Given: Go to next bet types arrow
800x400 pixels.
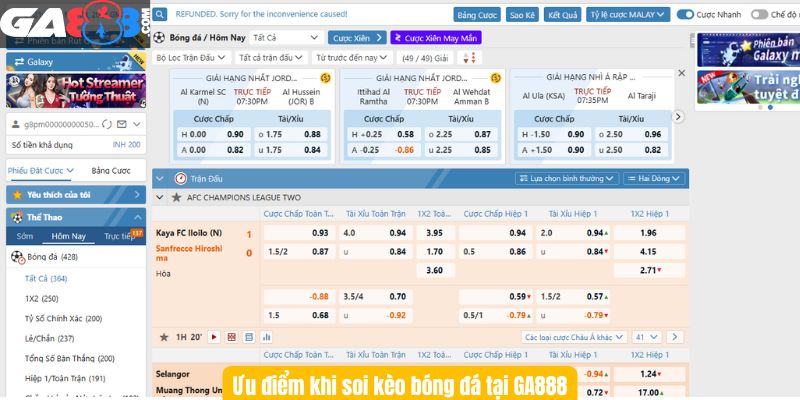Looking at the screenshot, I should [x=674, y=337].
